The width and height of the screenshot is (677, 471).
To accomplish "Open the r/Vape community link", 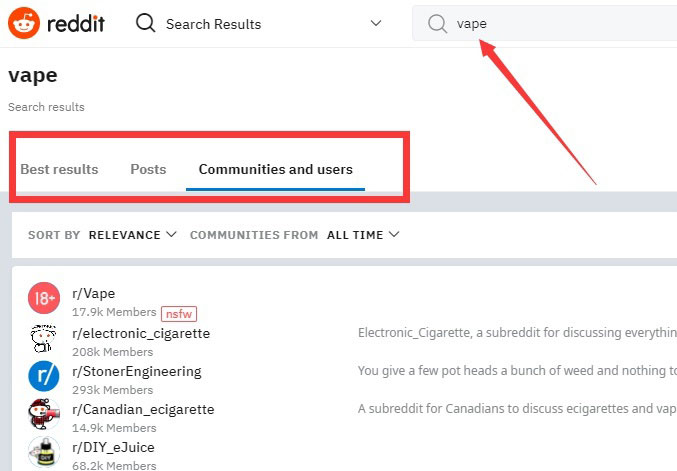I will coord(94,293).
